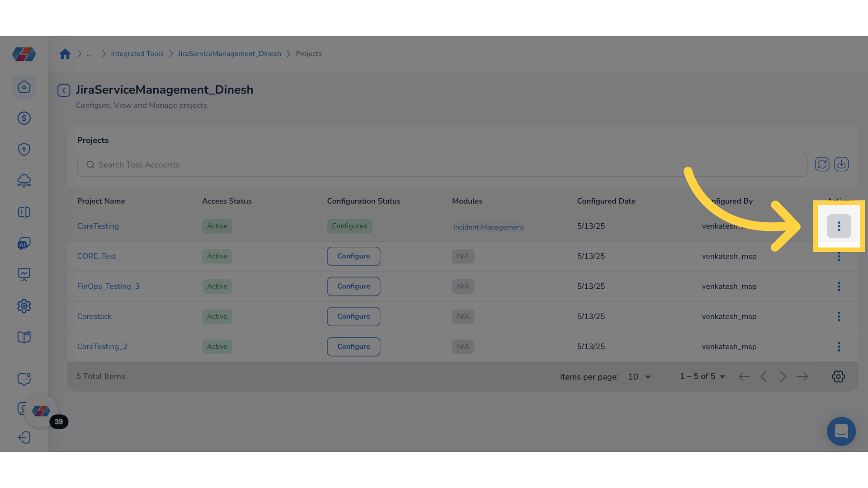Open the compare panels sidebar icon
The image size is (868, 488).
point(24,212)
